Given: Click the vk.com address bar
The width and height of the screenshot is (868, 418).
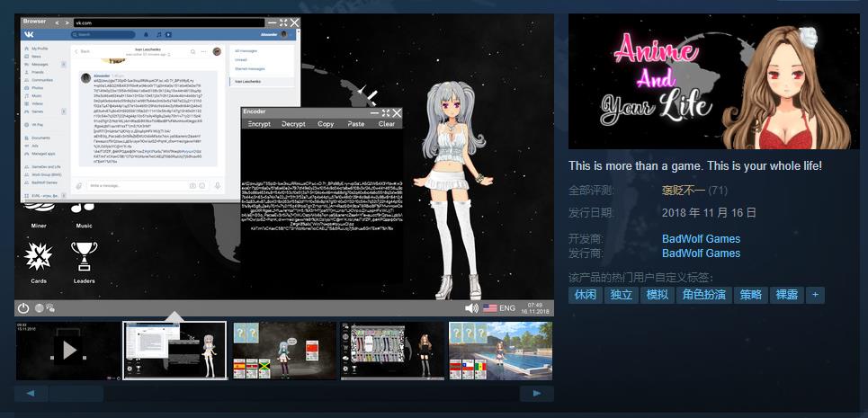Looking at the screenshot, I should point(169,22).
